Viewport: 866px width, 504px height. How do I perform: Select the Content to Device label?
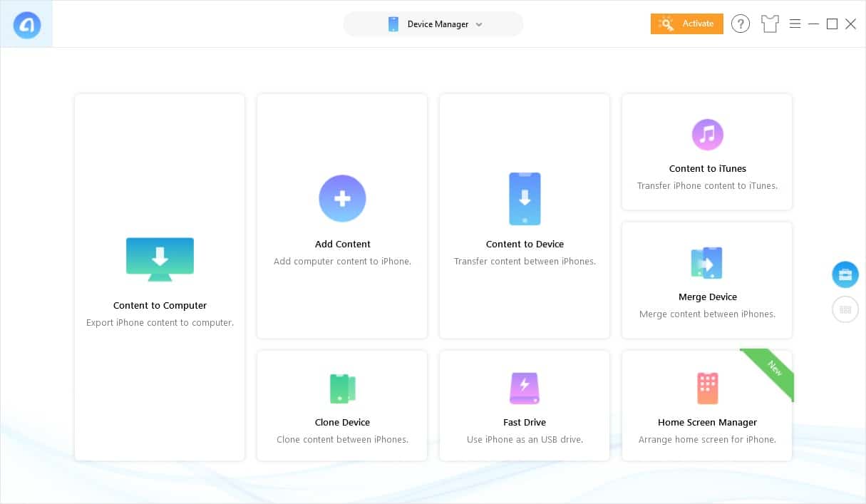pos(525,244)
